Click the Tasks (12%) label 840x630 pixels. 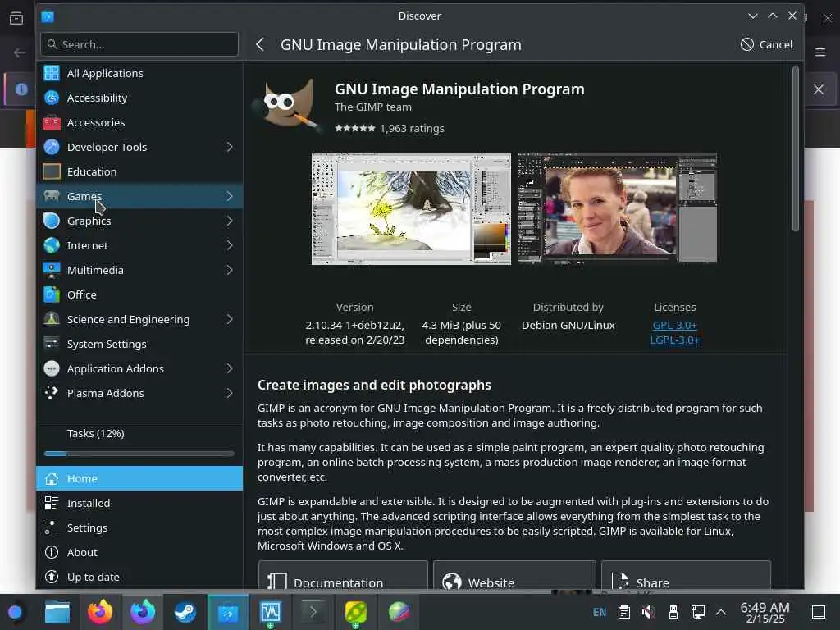coord(95,433)
